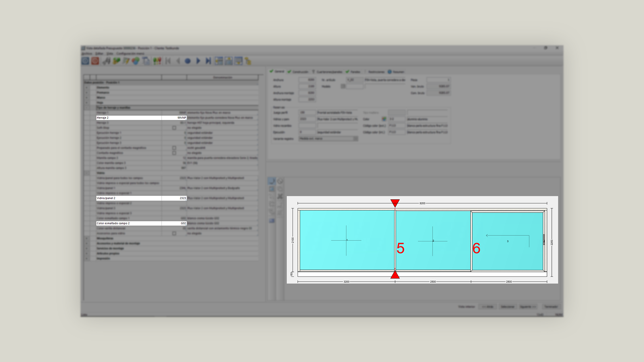644x362 pixels.
Task: Collapse the Vidrio tree group
Action: click(87, 173)
